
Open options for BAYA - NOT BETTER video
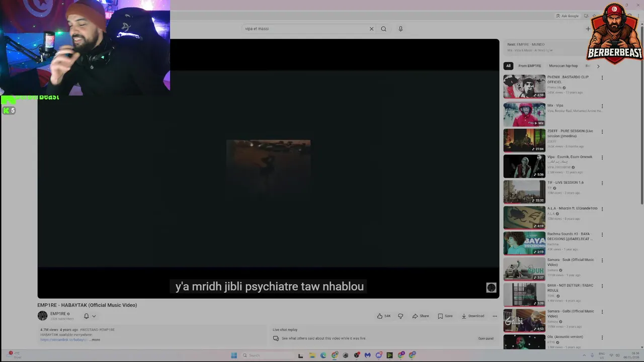602,286
